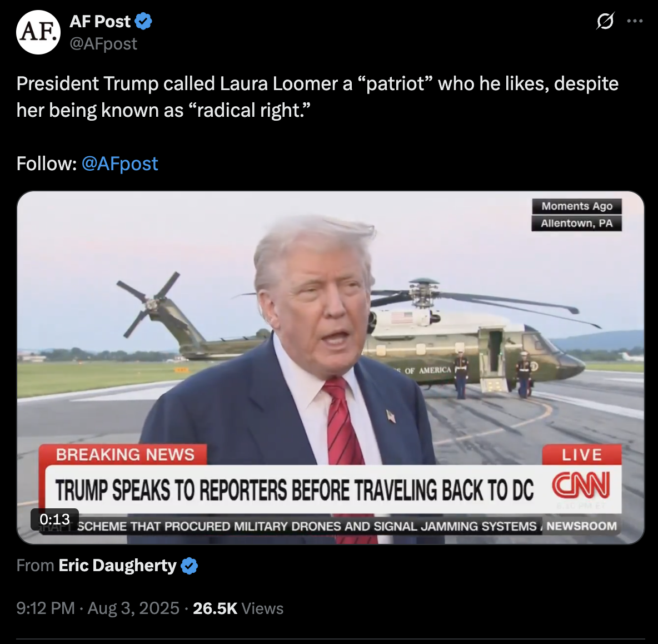This screenshot has width=658, height=644.
Task: Click the tweet text about Laura Loomer
Action: click(x=317, y=97)
